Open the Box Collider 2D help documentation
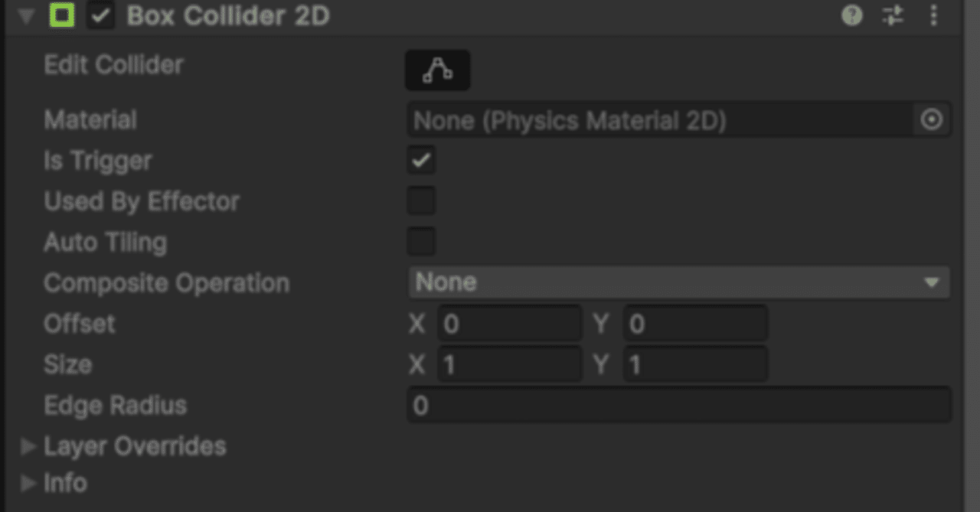The height and width of the screenshot is (512, 980). tap(851, 15)
